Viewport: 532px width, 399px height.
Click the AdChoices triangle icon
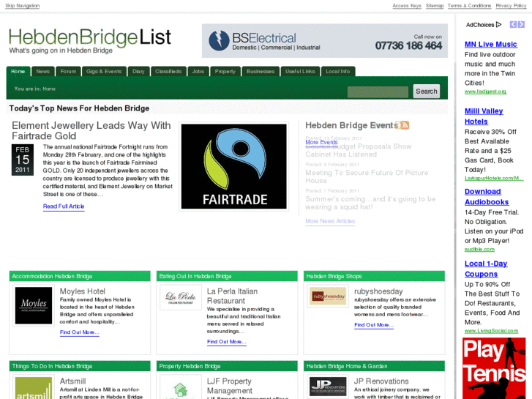(498, 24)
